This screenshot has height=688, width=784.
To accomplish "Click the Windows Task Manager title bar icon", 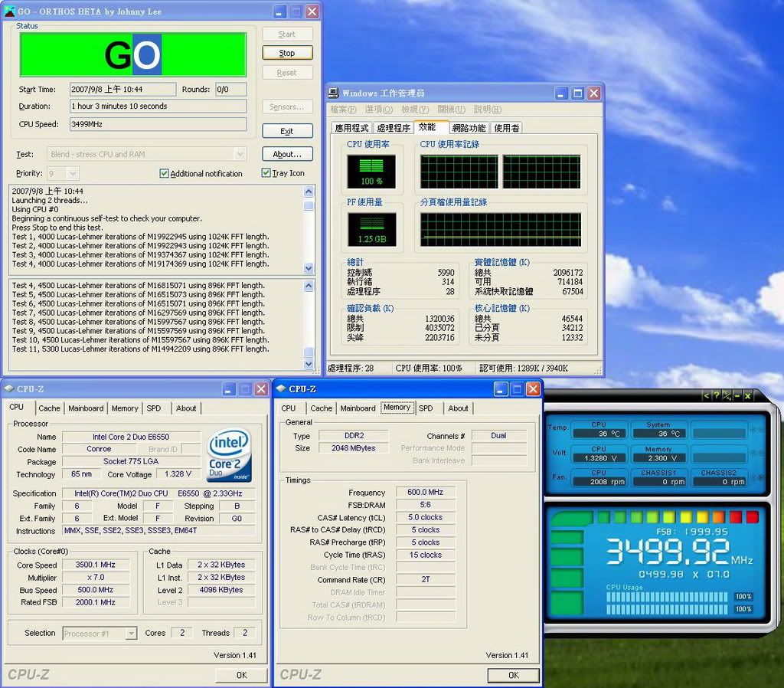I will click(x=334, y=93).
